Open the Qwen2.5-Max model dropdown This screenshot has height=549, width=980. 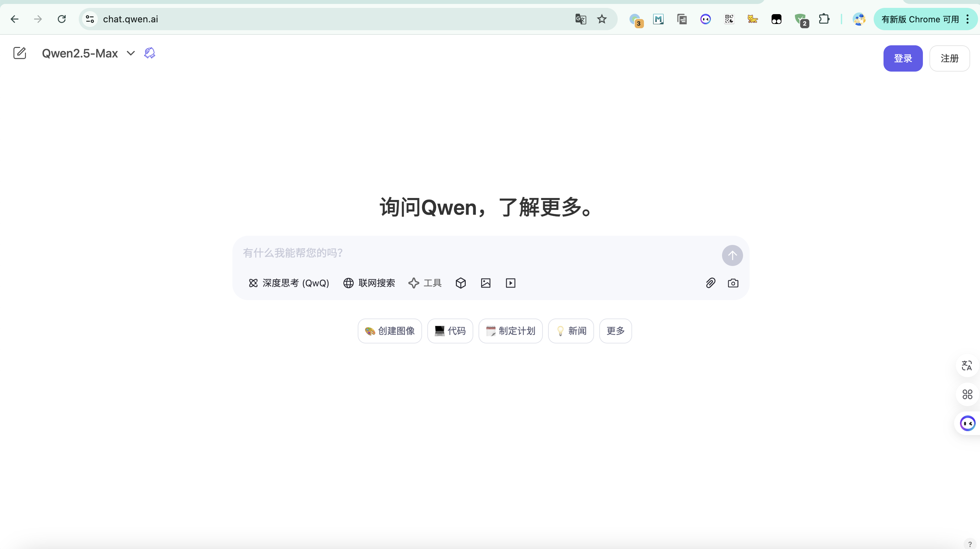coord(88,53)
